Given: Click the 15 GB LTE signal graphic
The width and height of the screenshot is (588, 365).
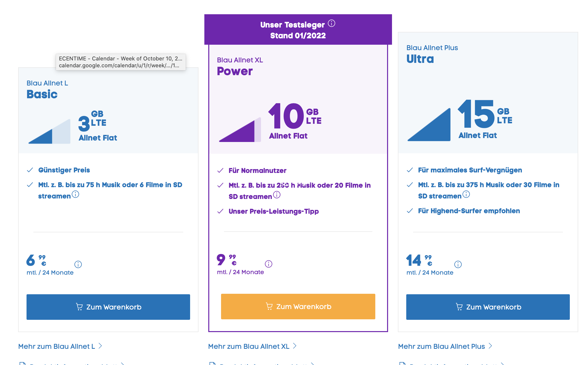Looking at the screenshot, I should [x=429, y=125].
